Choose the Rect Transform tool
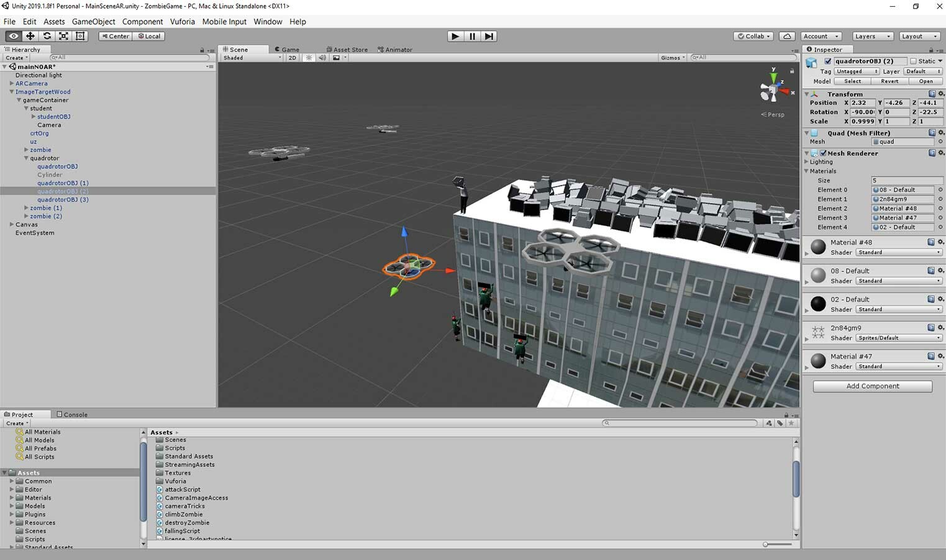Screen dimensions: 946x560 point(80,36)
